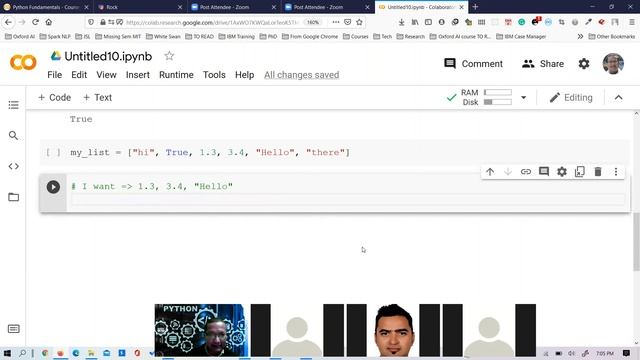Open the Oxford AI bookmarks folder
The width and height of the screenshot is (640, 360).
click(20, 36)
